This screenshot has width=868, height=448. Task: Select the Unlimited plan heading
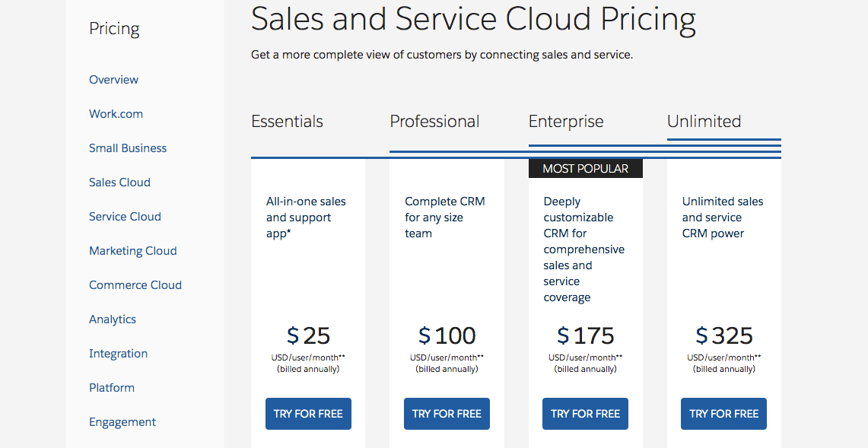click(x=704, y=122)
